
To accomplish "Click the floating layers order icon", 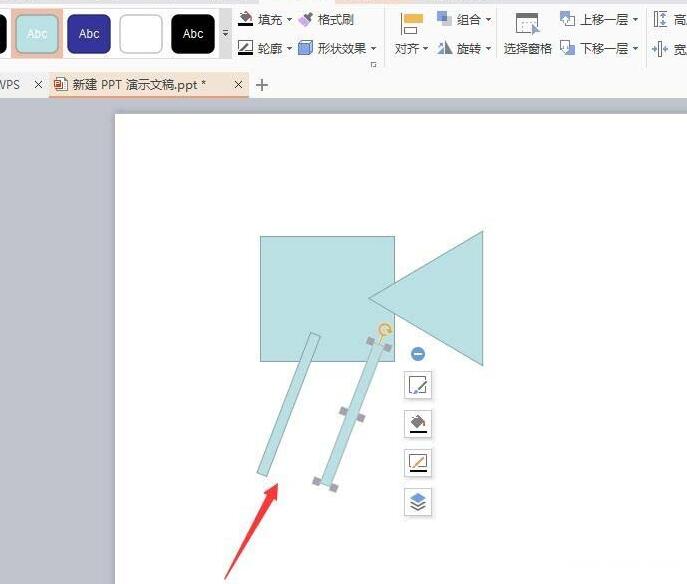I will click(418, 502).
